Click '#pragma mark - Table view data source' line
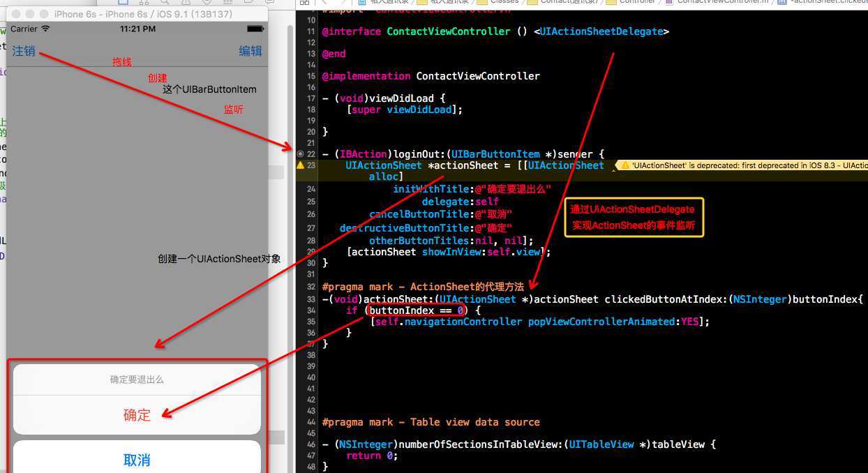The width and height of the screenshot is (868, 473). [431, 422]
